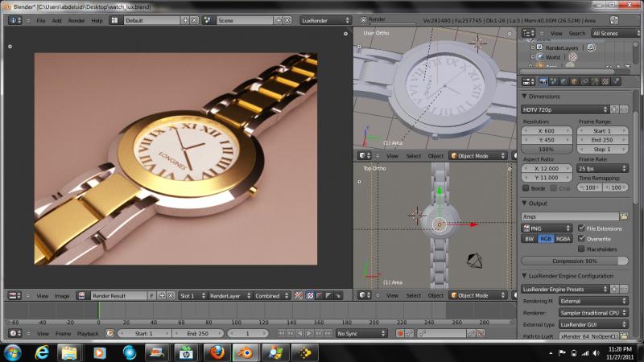Click the info editor type icon
This screenshot has height=362, width=644.
(14, 20)
